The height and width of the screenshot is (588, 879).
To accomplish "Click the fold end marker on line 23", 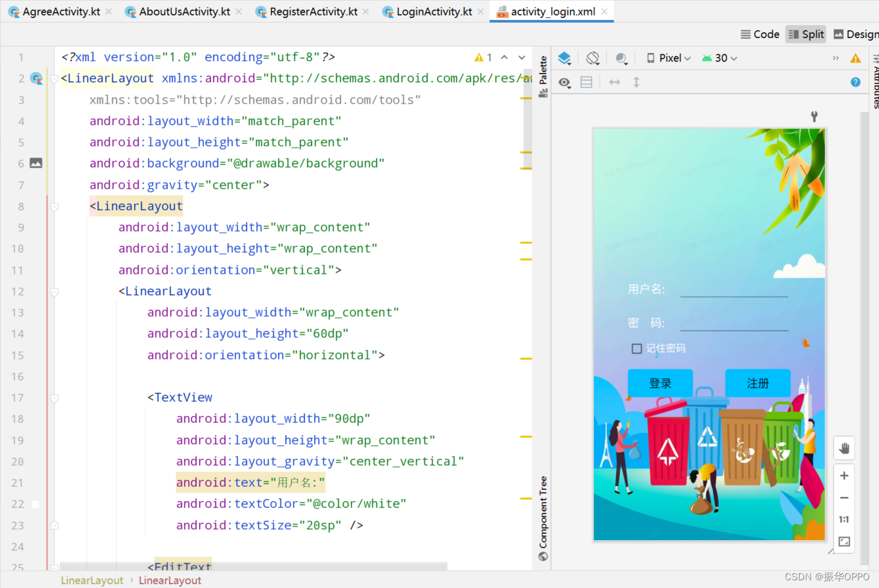I will coord(55,525).
